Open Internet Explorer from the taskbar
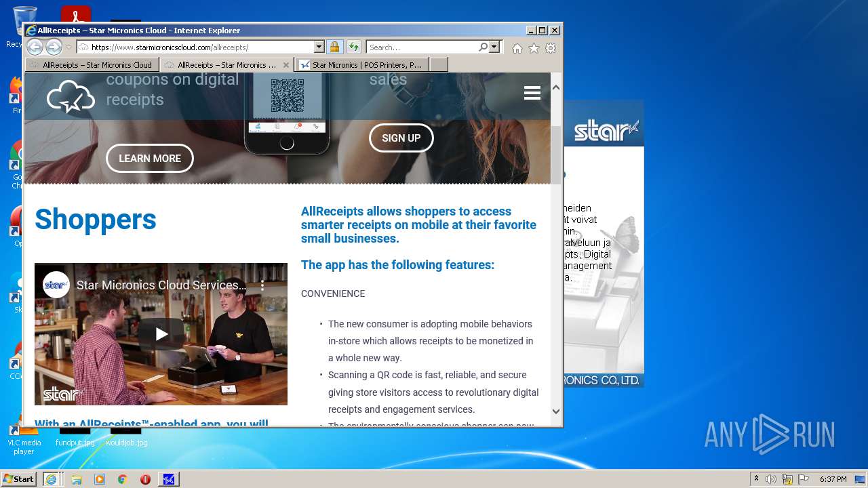 [51, 479]
